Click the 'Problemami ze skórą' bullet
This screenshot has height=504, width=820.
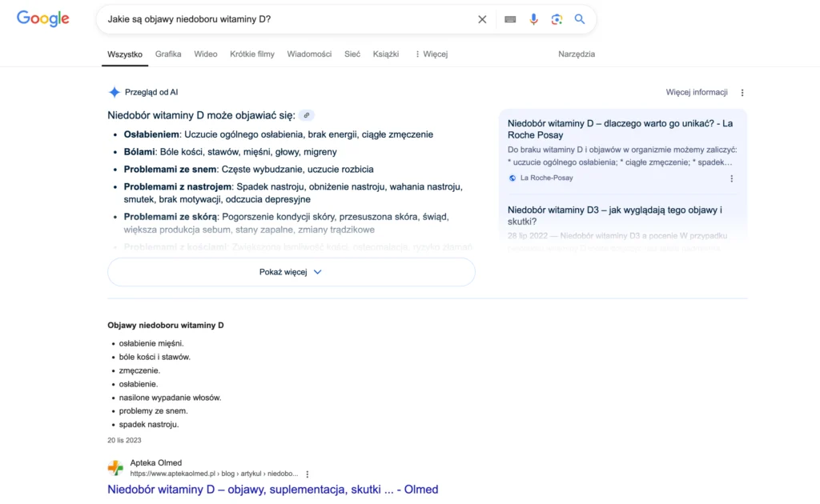[287, 223]
